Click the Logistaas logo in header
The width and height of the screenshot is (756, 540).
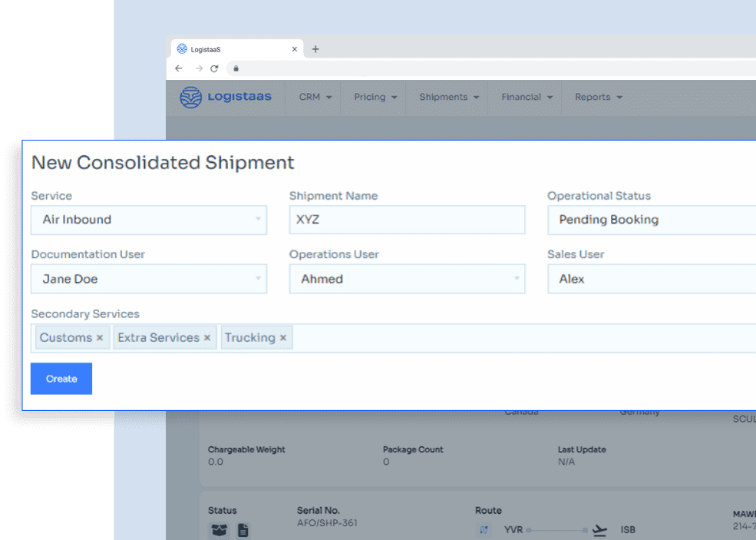(225, 97)
